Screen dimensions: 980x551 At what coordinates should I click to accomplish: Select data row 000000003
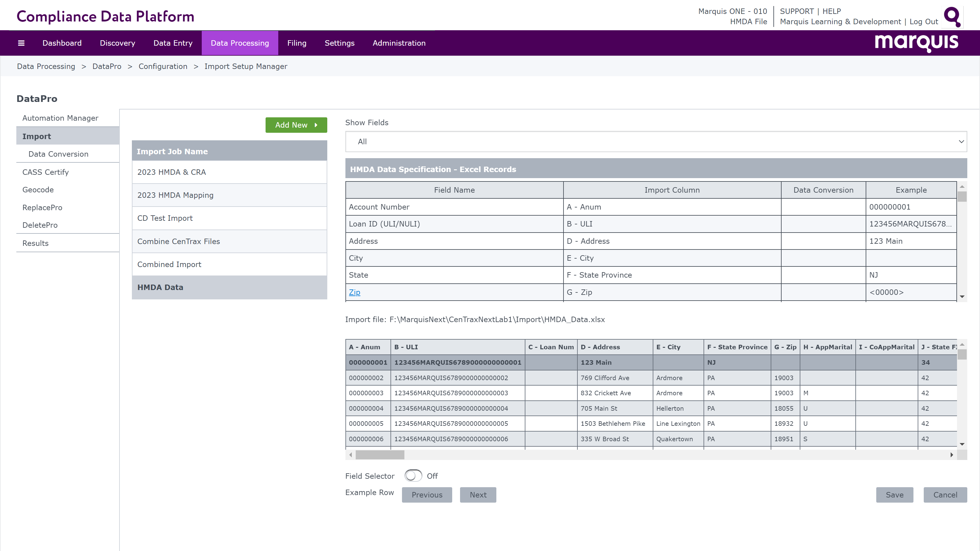coord(651,393)
